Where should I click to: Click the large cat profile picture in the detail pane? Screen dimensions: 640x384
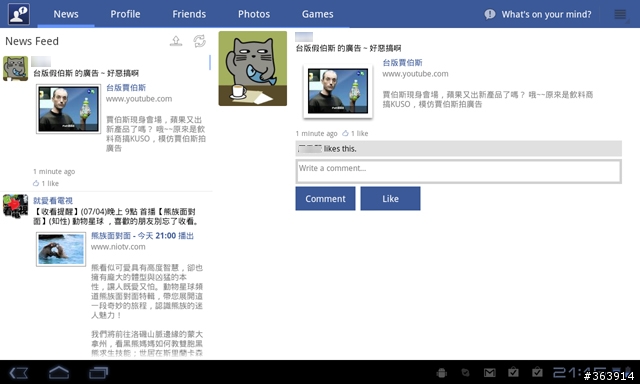coord(253,69)
